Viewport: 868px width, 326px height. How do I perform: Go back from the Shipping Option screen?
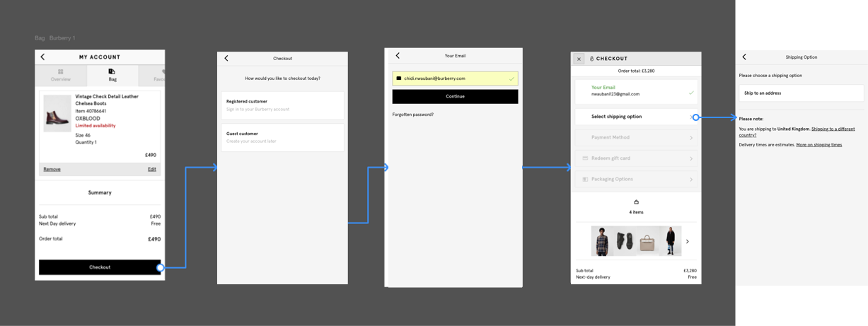[744, 57]
